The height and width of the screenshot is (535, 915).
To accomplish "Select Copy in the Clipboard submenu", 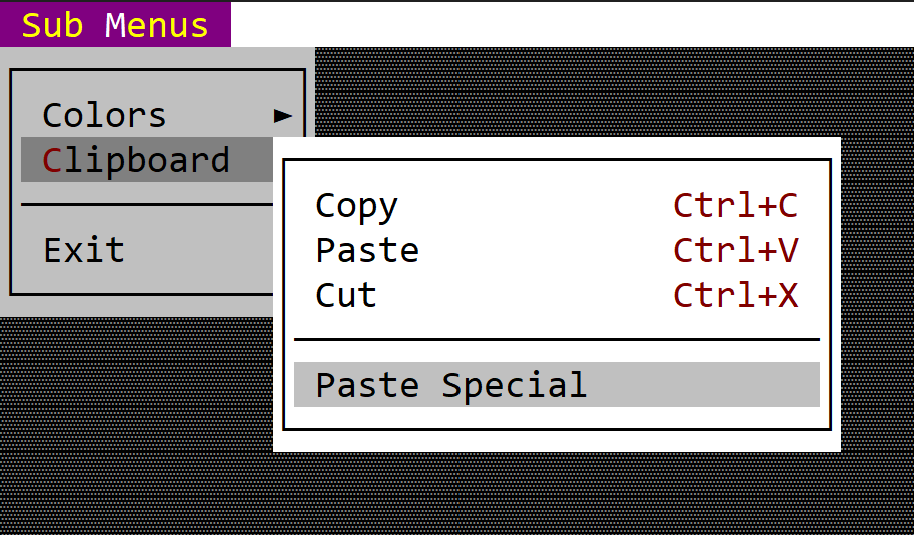I will (x=557, y=205).
